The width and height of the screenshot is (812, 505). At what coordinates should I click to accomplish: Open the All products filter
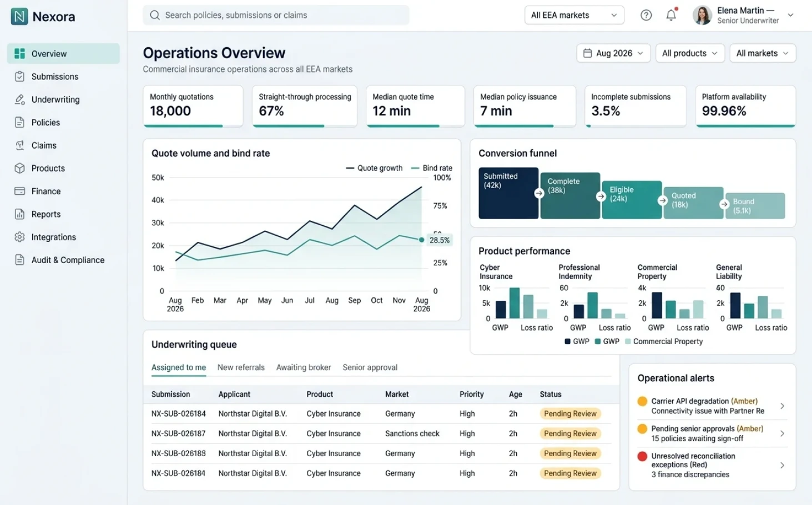click(690, 53)
